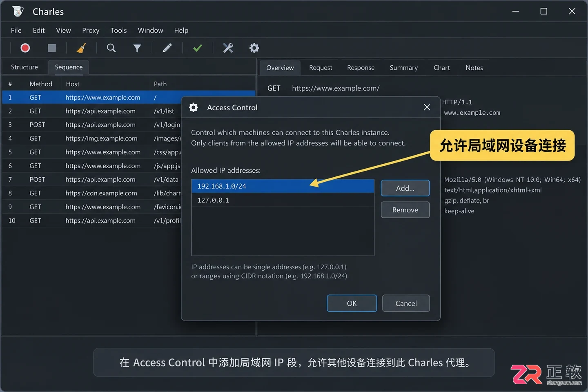The image size is (588, 392).
Task: Confirm with the OK button
Action: pos(352,303)
